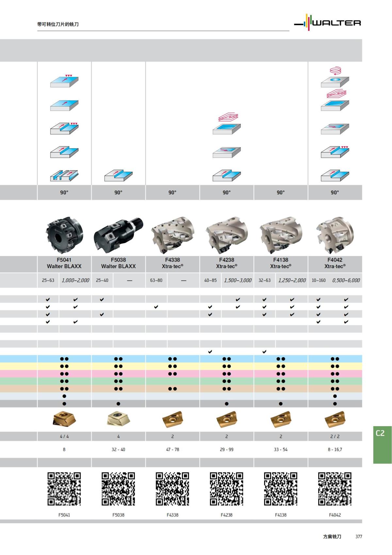Click the F4338 indexable insert image
The image size is (392, 555).
pos(173,419)
